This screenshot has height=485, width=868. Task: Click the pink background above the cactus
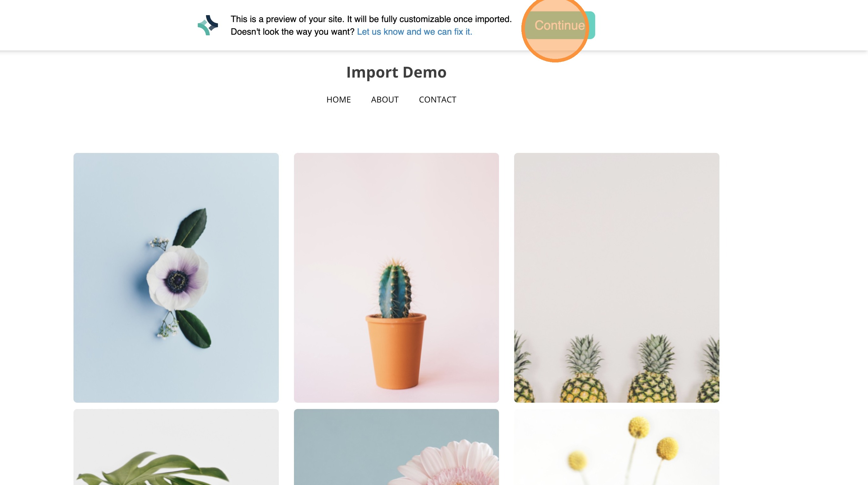396,202
